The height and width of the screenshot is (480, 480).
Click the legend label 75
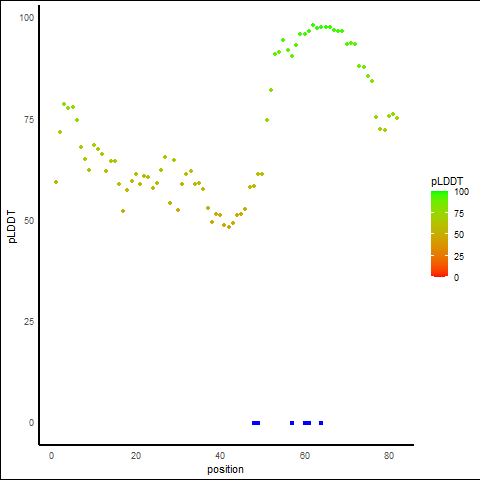point(459,213)
